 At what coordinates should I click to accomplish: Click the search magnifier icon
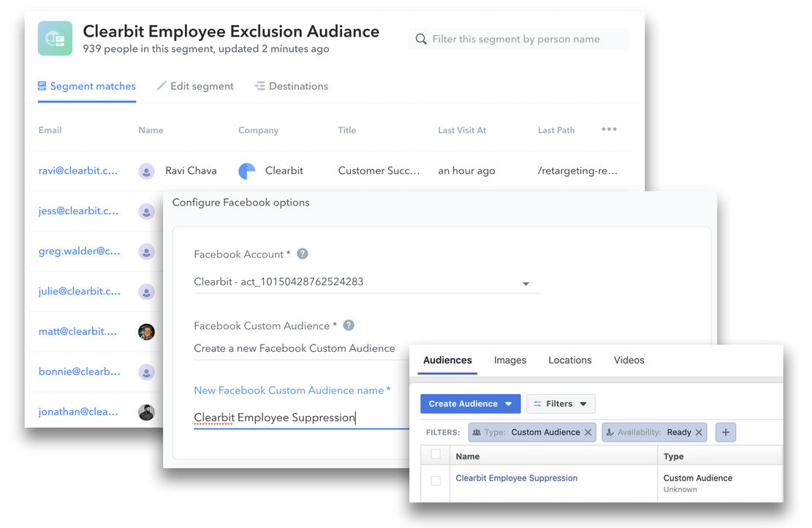click(x=421, y=39)
